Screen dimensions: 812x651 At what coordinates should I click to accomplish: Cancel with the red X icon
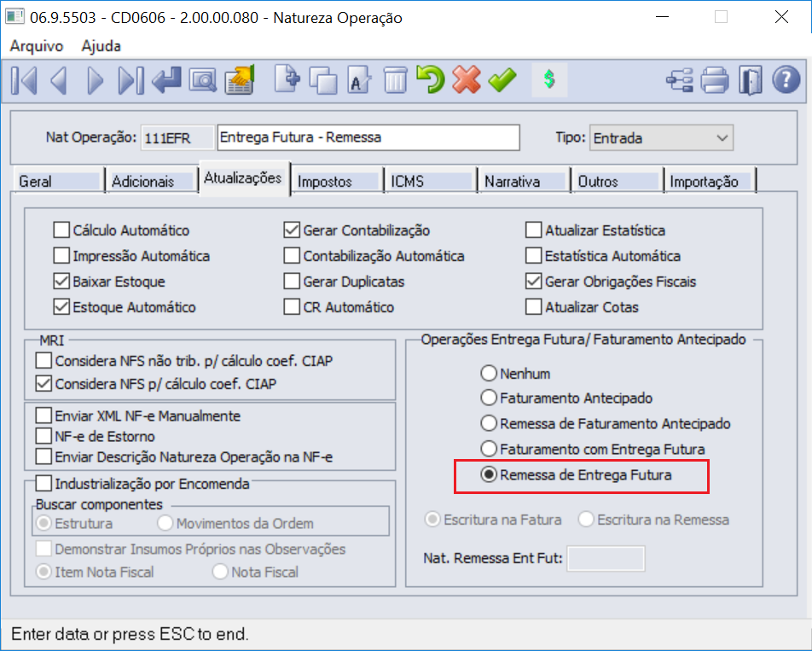pos(467,79)
